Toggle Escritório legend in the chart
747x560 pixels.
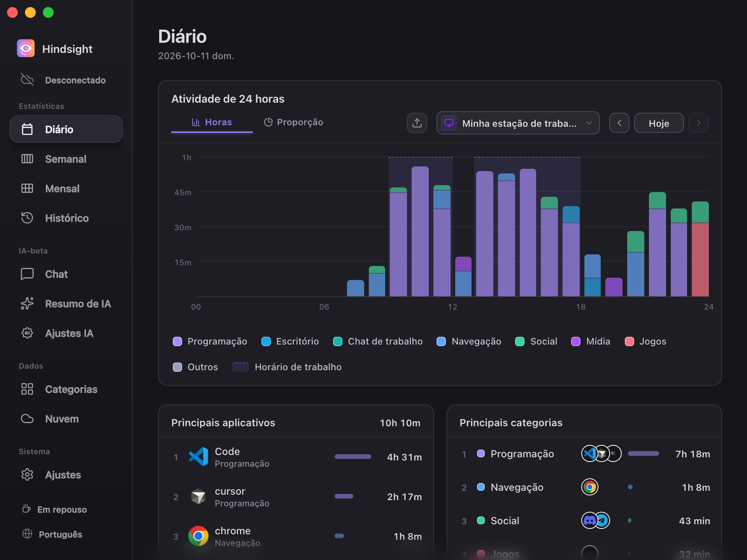290,341
